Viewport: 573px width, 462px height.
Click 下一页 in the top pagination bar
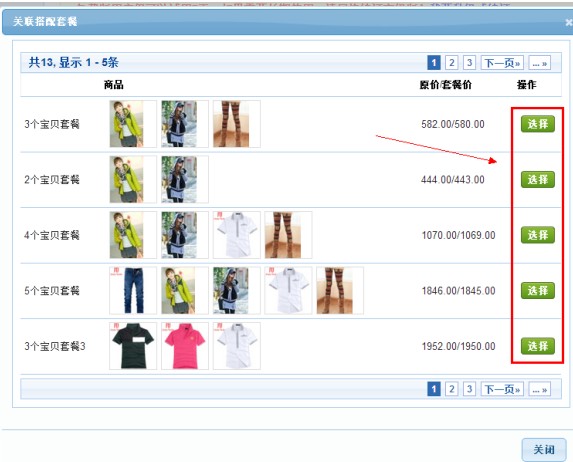tap(502, 63)
